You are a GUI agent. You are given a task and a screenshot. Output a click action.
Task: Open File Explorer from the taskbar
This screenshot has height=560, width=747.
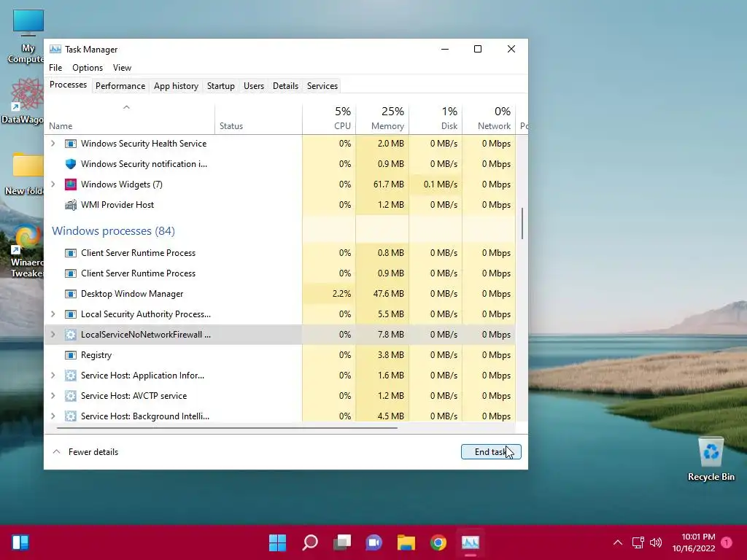click(406, 542)
